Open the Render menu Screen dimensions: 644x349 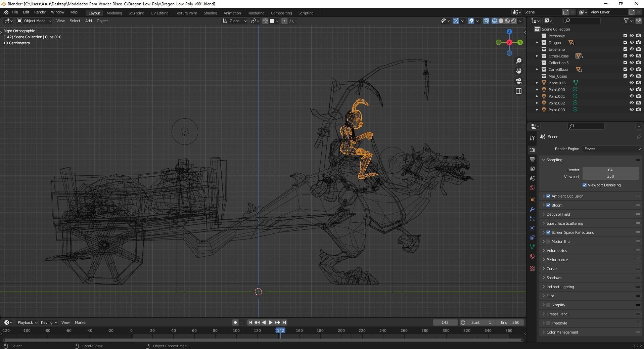(x=40, y=12)
